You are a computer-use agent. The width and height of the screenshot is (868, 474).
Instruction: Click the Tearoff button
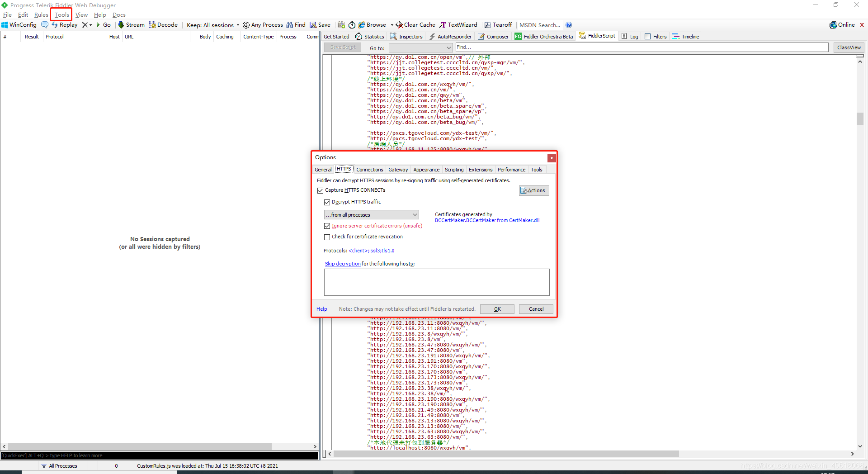[x=498, y=25]
